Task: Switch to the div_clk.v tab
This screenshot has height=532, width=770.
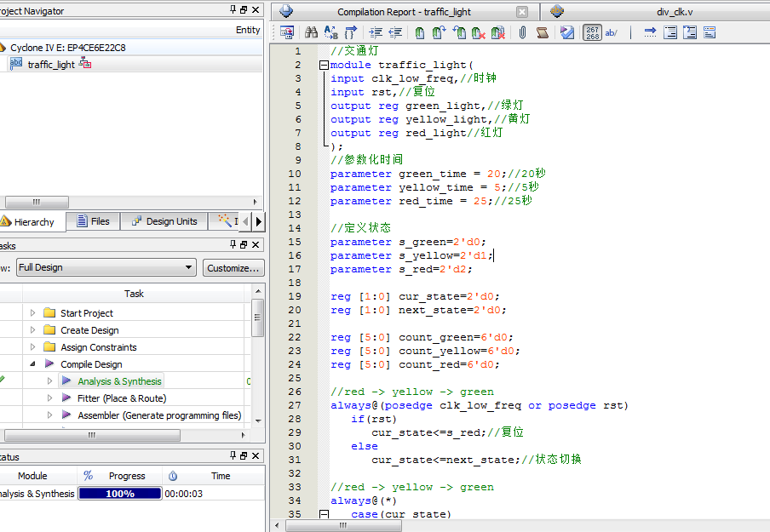Action: click(675, 12)
